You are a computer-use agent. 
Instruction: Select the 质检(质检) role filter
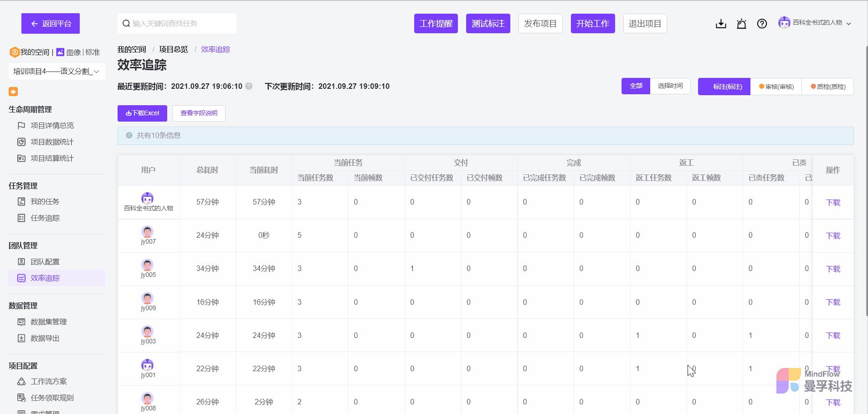click(828, 87)
